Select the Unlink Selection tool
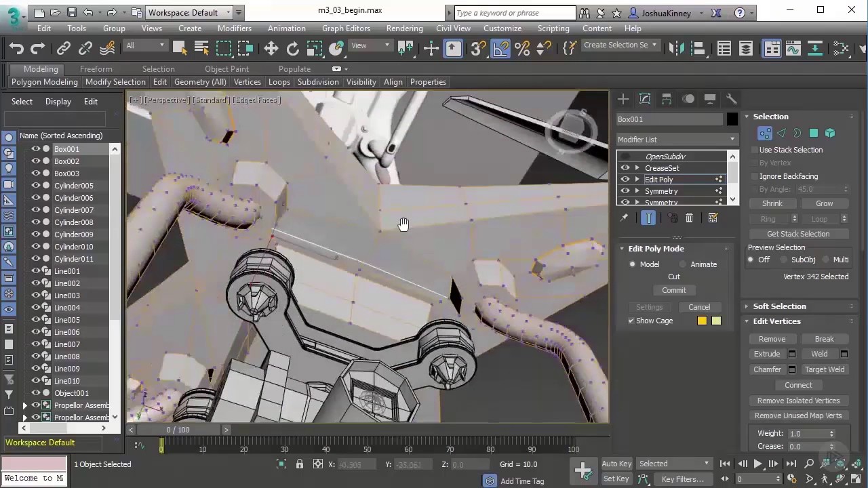 tap(85, 48)
